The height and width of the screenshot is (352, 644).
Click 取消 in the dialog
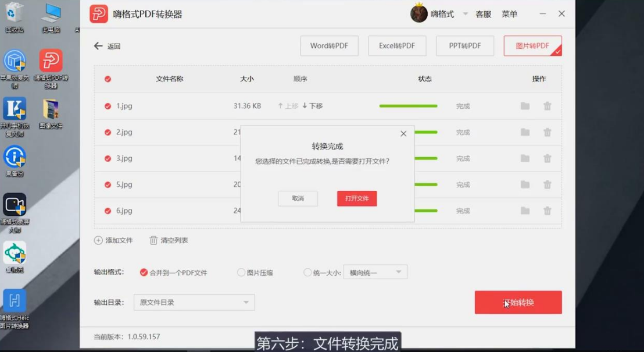[298, 198]
